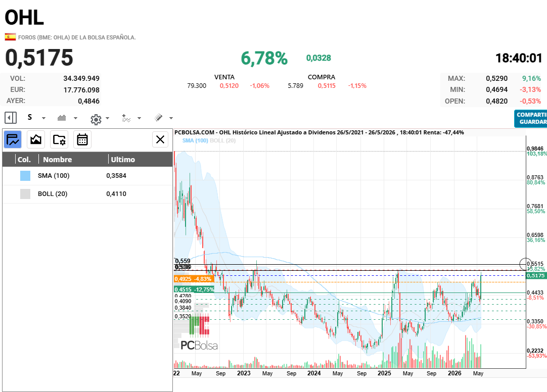Open the folder settings panel icon
547x392 pixels.
[x=59, y=140]
